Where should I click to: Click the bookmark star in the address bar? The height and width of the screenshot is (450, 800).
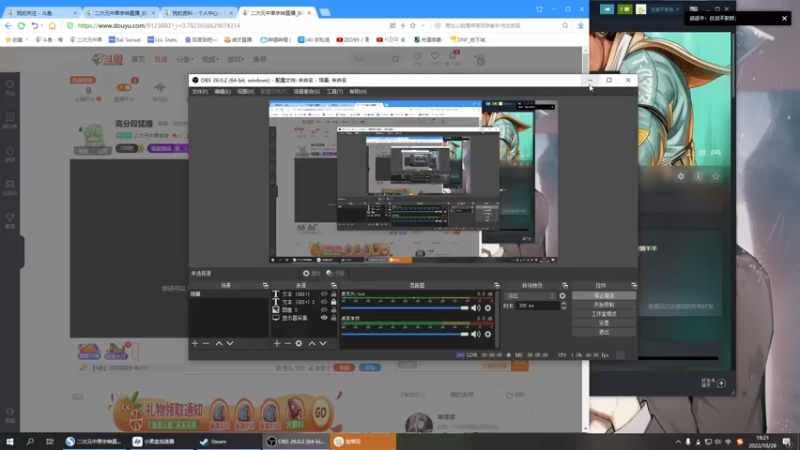(x=413, y=26)
